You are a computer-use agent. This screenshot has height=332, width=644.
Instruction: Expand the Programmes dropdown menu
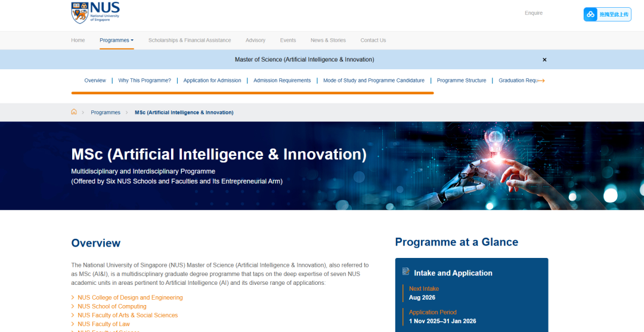(x=116, y=41)
